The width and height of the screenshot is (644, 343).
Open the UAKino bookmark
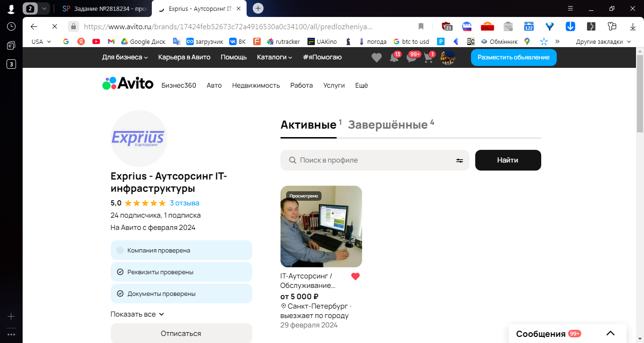click(x=322, y=41)
